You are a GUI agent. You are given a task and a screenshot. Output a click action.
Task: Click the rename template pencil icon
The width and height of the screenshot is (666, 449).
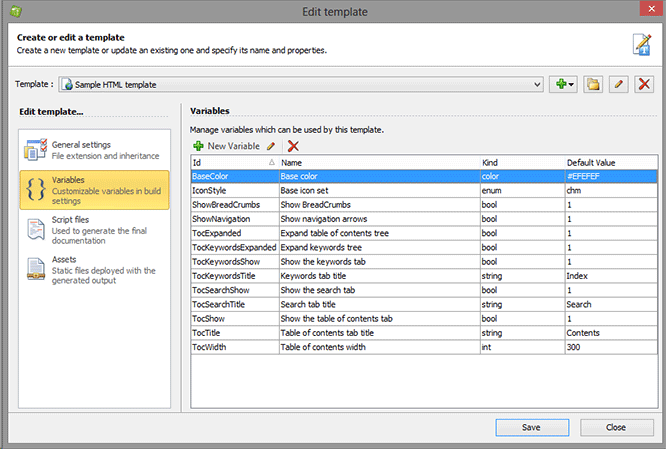click(x=619, y=84)
